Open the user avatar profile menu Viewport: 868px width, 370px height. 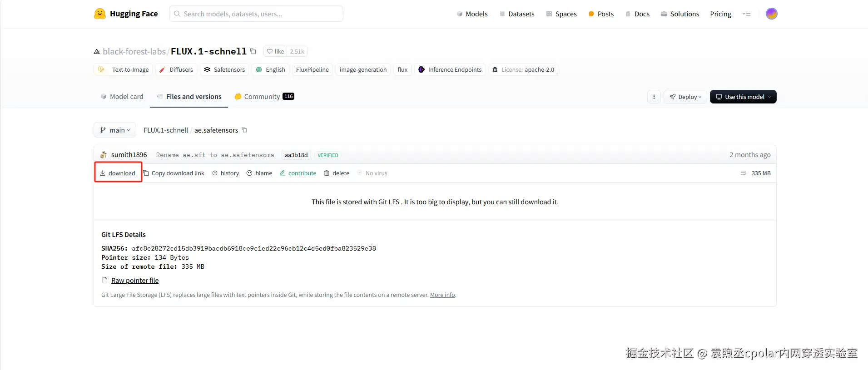[771, 14]
